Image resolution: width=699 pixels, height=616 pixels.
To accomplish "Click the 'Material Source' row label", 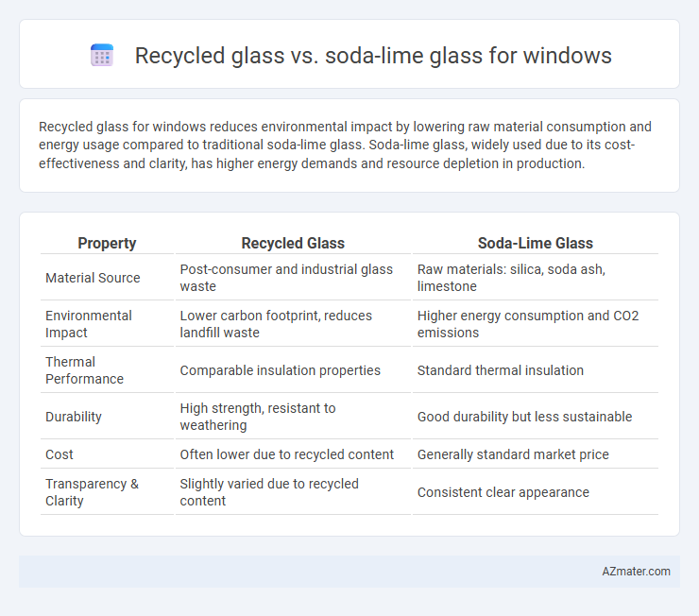I will pos(93,278).
